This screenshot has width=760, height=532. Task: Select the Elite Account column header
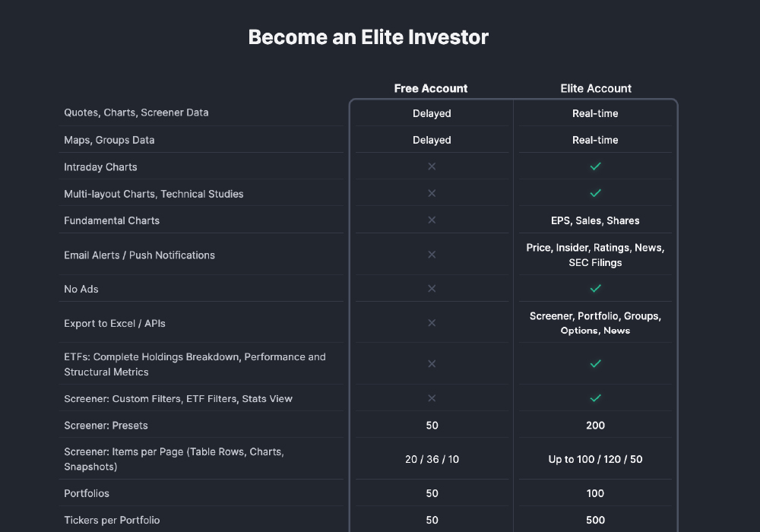(x=596, y=88)
